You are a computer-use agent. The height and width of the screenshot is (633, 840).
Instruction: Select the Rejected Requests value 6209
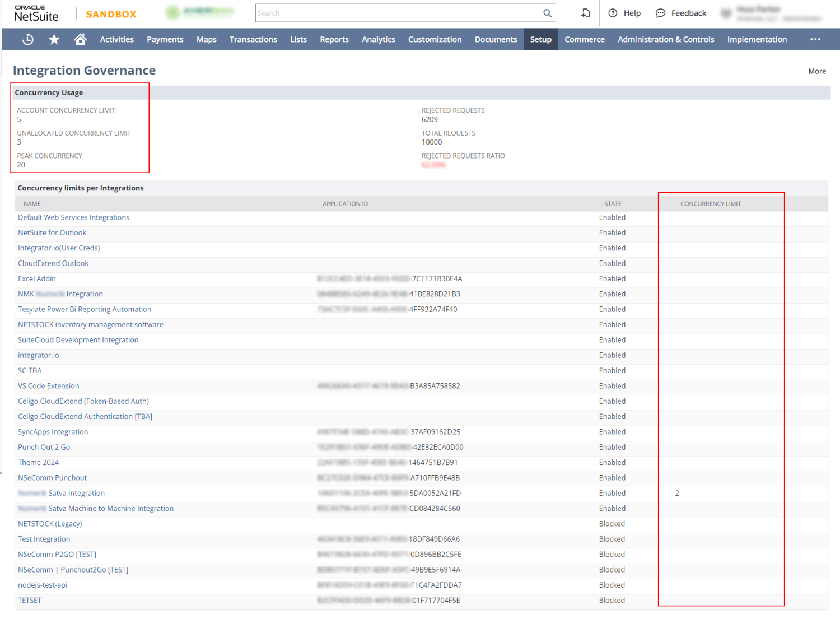point(430,119)
